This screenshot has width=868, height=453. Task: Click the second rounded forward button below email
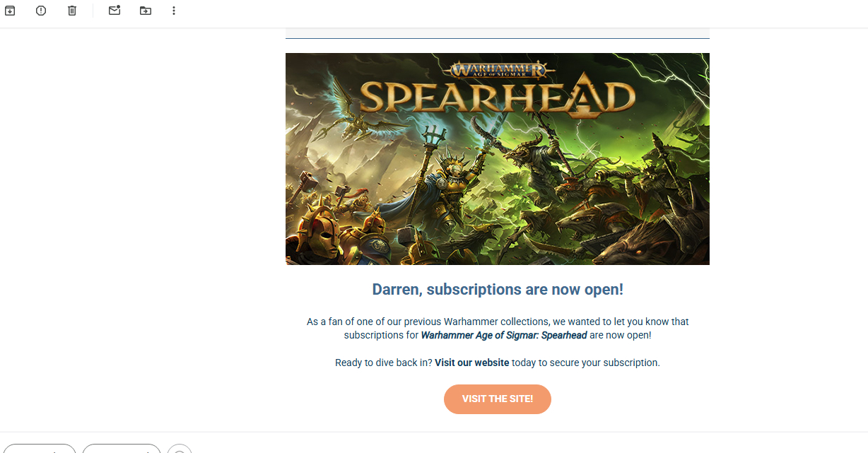[x=122, y=449]
